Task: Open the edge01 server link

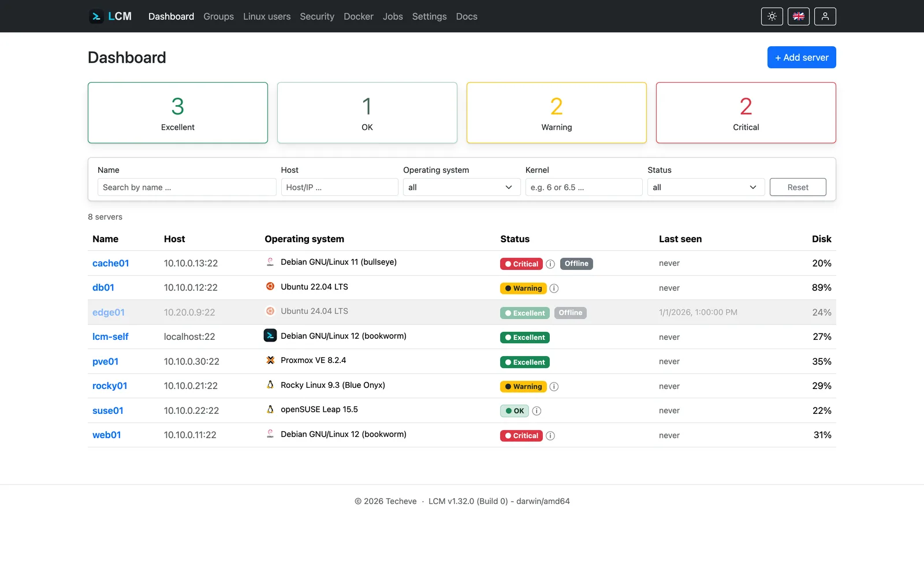Action: 109,312
